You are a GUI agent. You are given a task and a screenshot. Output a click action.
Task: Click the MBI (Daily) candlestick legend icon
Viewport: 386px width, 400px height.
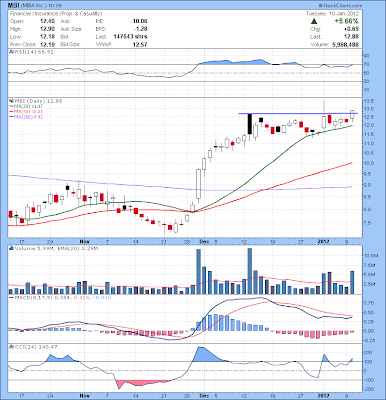11,101
